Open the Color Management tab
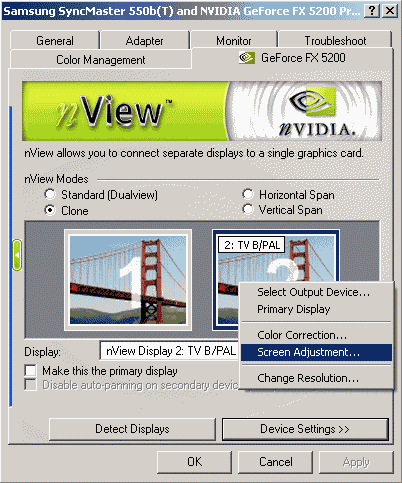402x483 pixels. pos(101,60)
